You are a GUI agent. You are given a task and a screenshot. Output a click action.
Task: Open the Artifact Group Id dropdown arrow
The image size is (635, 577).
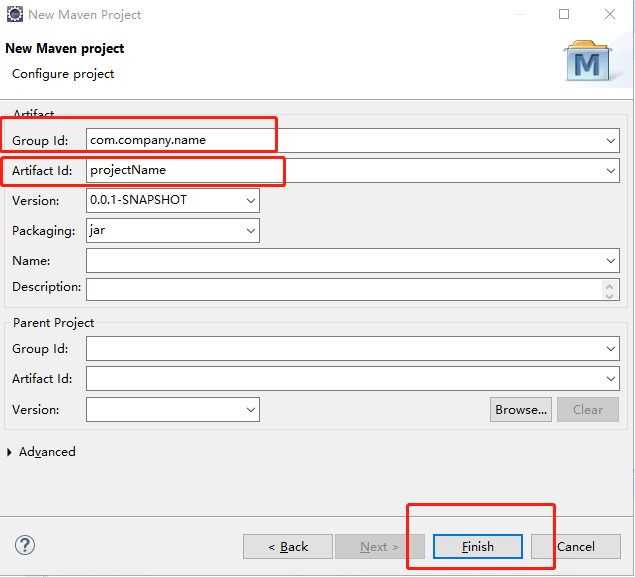611,141
